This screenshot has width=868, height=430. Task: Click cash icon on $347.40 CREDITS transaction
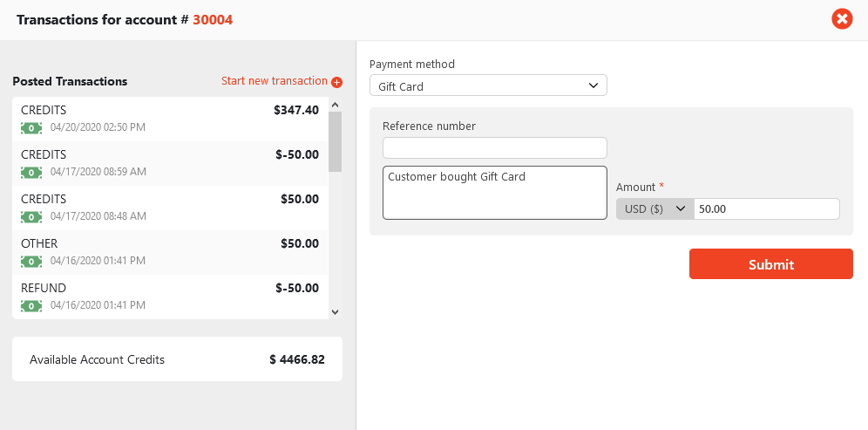tap(31, 127)
